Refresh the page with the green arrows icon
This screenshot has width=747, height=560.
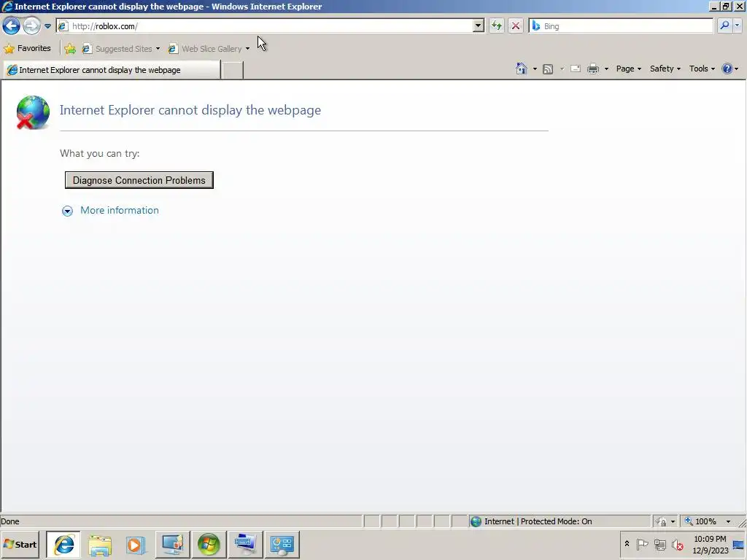pyautogui.click(x=496, y=26)
